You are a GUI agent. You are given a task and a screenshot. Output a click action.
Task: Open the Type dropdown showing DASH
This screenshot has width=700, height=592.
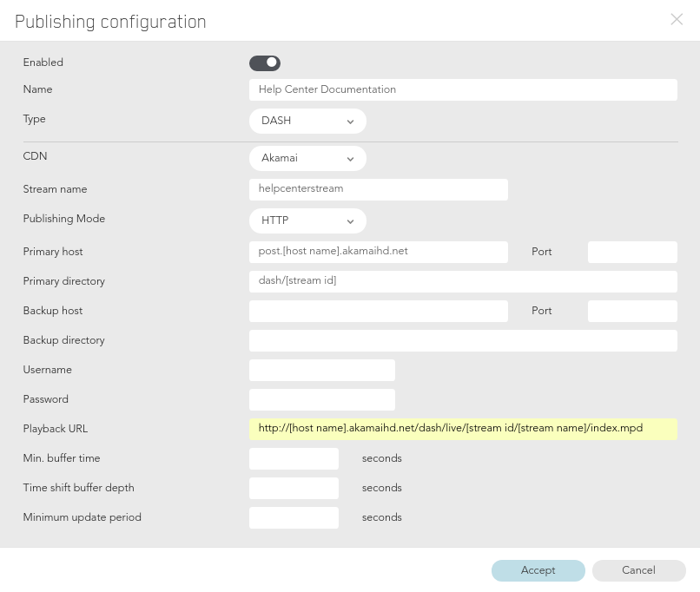(x=307, y=121)
